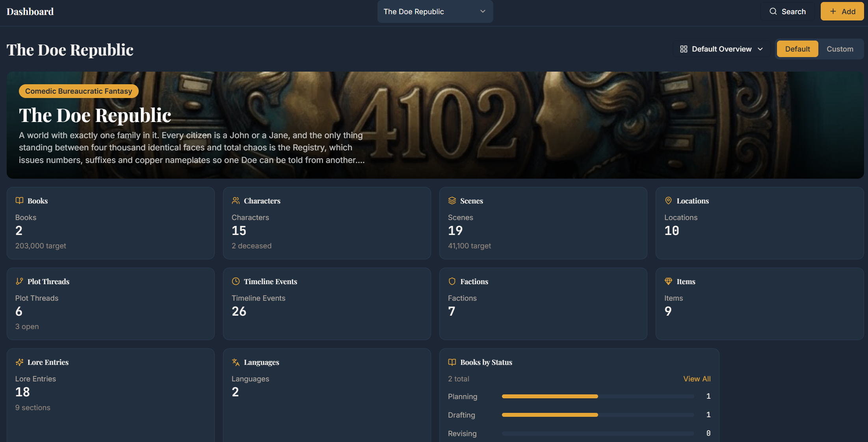Click the Books by Status book icon
The height and width of the screenshot is (442, 868).
click(452, 362)
